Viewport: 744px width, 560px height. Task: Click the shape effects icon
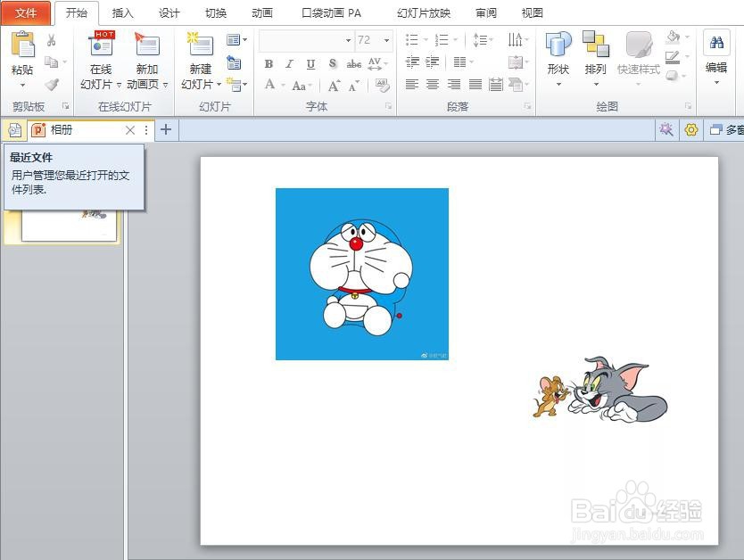tap(672, 76)
